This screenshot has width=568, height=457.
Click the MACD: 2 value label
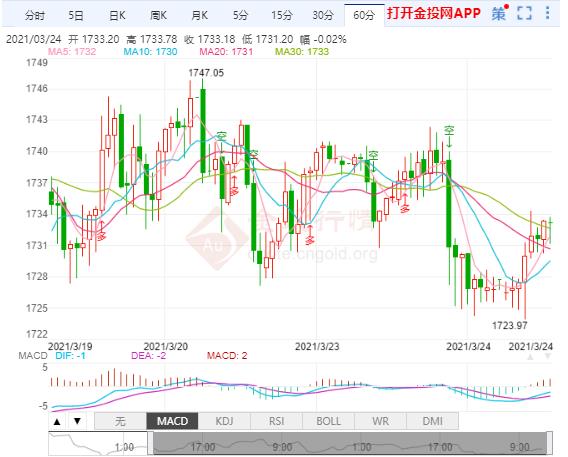227,356
